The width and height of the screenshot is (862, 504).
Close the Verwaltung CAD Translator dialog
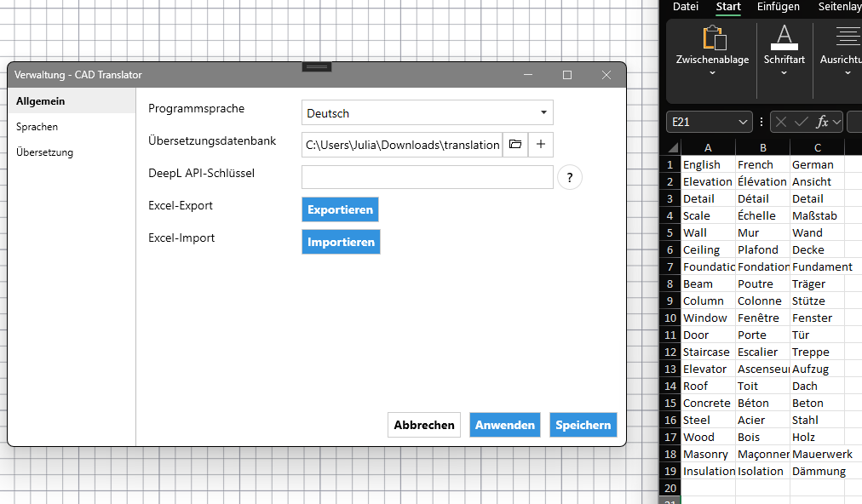pos(606,75)
